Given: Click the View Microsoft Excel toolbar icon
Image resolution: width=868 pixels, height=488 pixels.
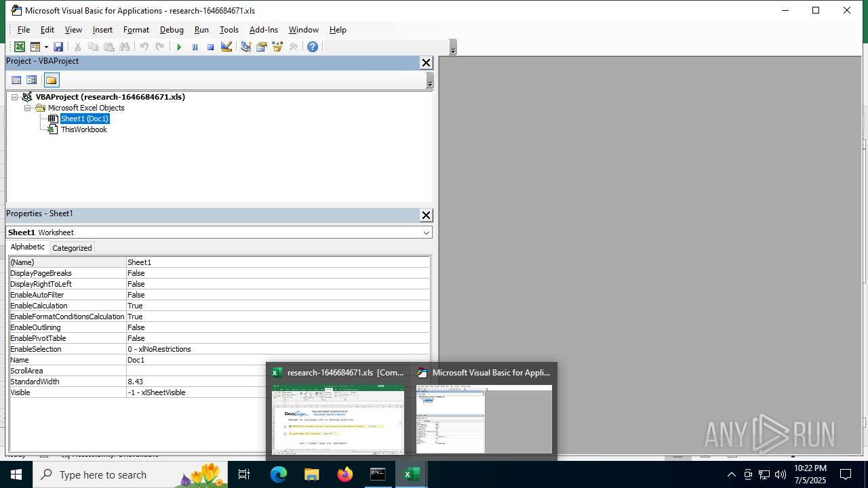Looking at the screenshot, I should [20, 47].
